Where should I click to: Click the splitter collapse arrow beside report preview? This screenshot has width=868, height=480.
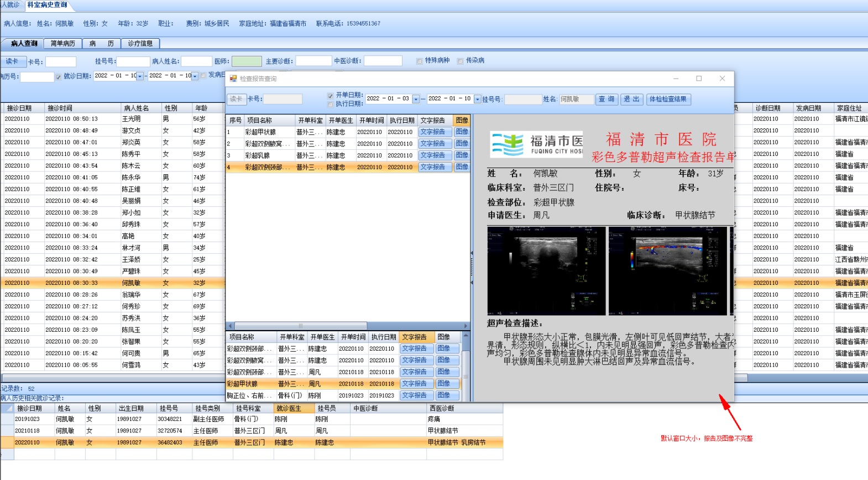tap(472, 253)
